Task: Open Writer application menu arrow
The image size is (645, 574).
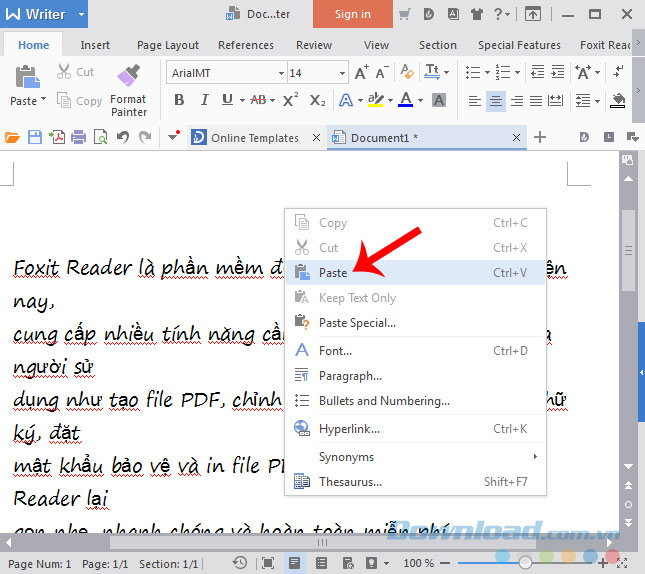Action: (81, 14)
